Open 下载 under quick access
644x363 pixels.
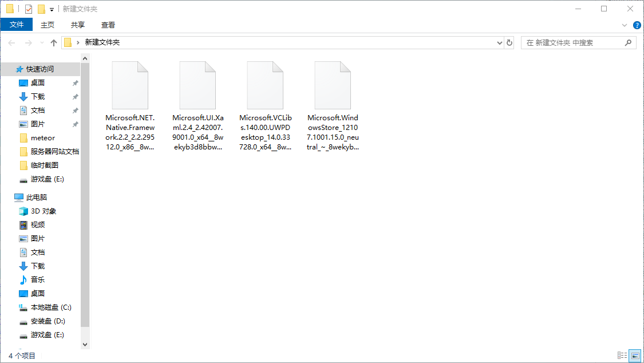pos(38,97)
